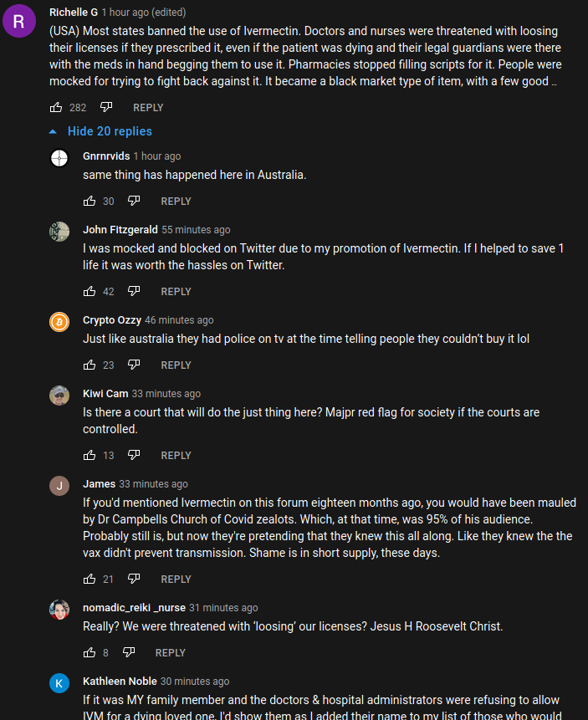
Task: Reply to Richelle G's comment
Action: coord(148,108)
